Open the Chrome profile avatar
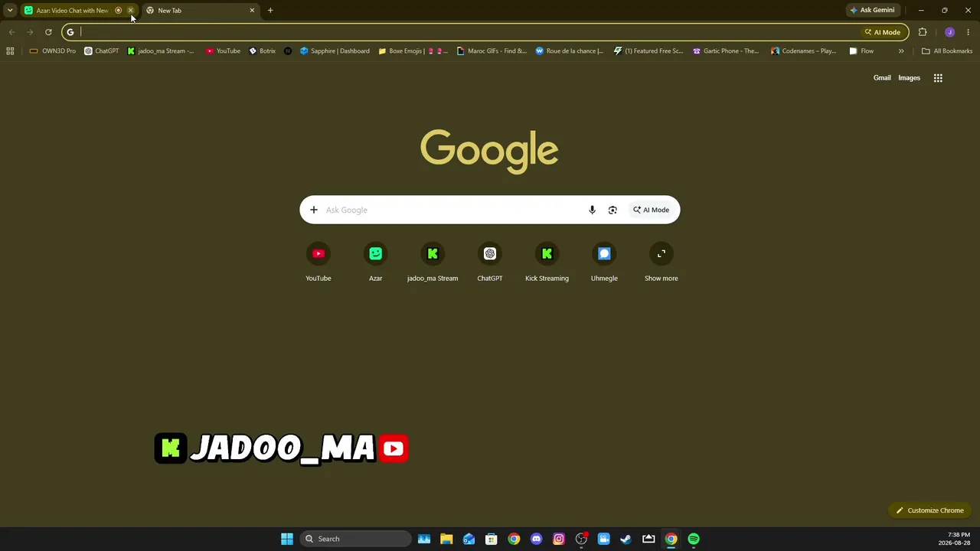980x551 pixels. (949, 32)
